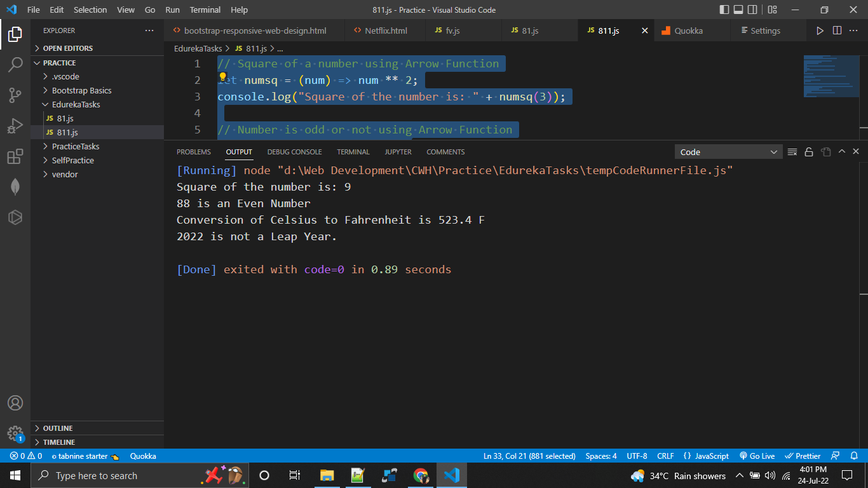The height and width of the screenshot is (488, 868).
Task: Open the Run menu
Action: coord(172,10)
